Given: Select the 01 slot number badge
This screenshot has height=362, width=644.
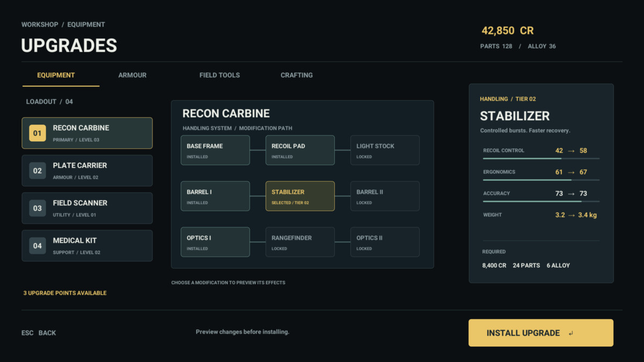Looking at the screenshot, I should pos(38,133).
